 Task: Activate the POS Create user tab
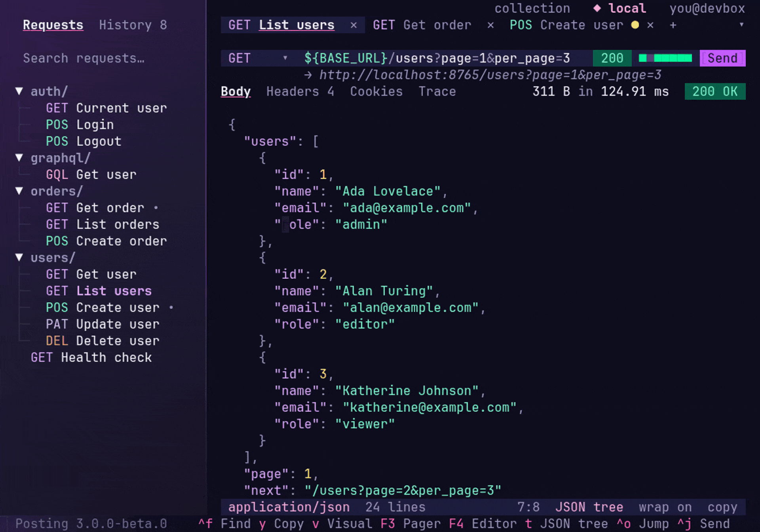coord(566,25)
